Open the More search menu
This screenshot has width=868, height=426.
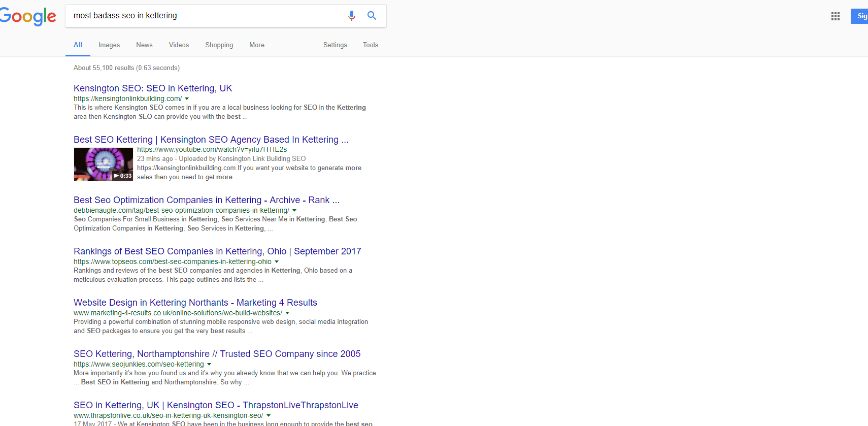point(257,45)
